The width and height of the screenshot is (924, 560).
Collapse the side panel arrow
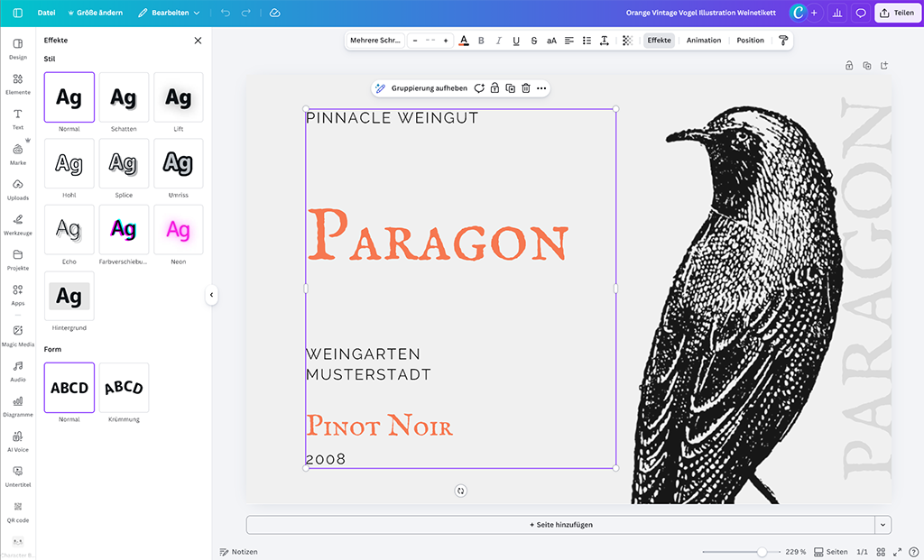(x=211, y=295)
